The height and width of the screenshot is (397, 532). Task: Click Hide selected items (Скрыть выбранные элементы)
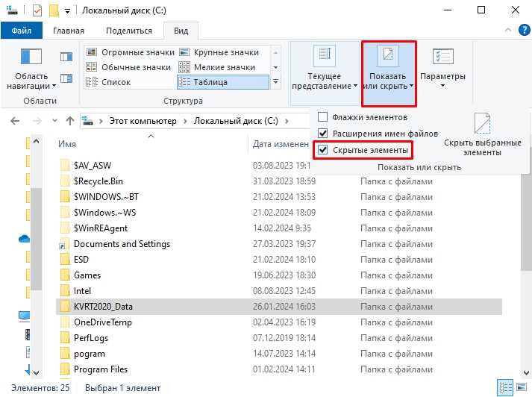[483, 134]
